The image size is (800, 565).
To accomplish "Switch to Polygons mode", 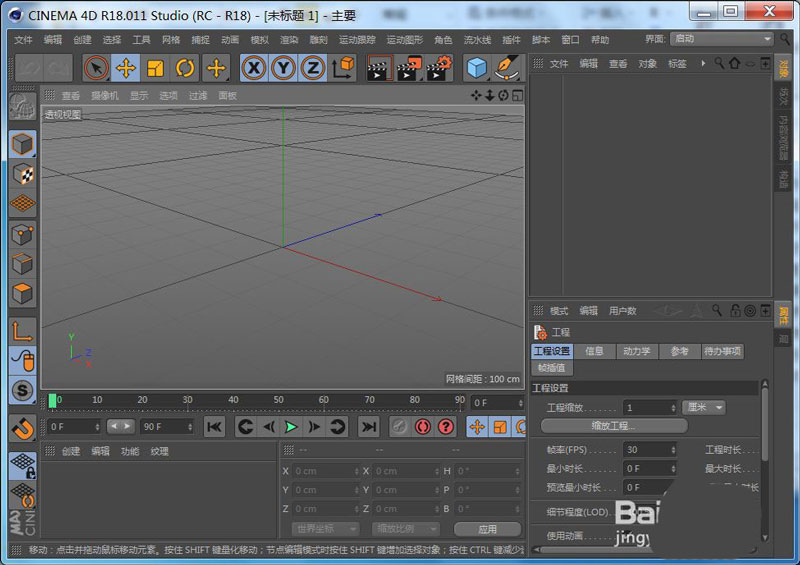I will click(22, 293).
